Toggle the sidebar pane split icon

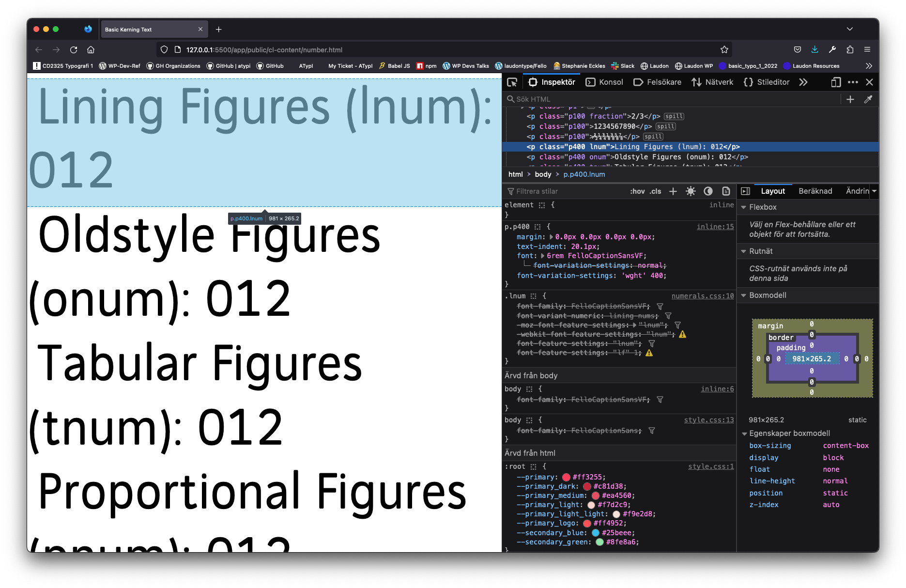click(746, 191)
